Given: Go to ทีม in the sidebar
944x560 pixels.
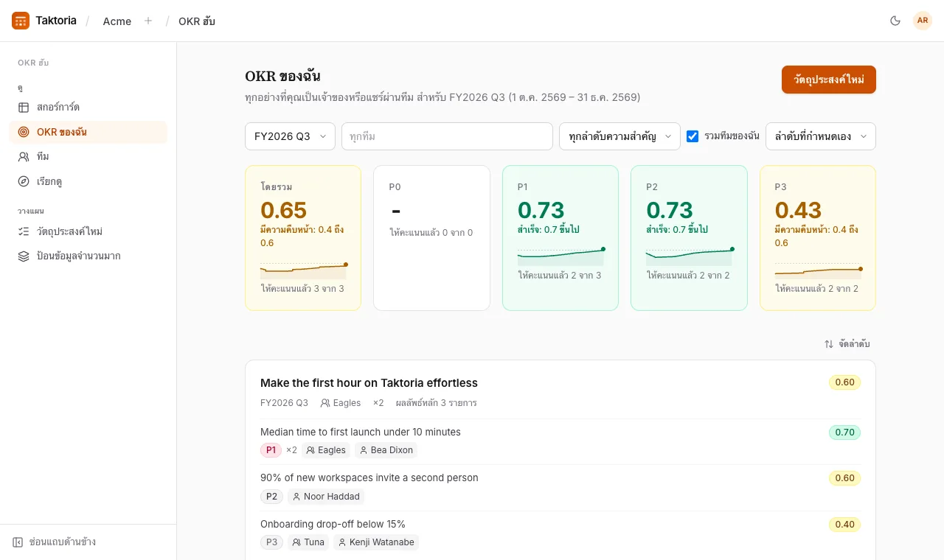Looking at the screenshot, I should (88, 157).
